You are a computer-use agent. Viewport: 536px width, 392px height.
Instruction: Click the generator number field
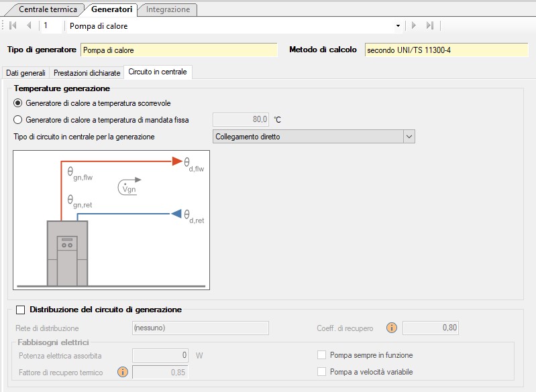tap(52, 25)
